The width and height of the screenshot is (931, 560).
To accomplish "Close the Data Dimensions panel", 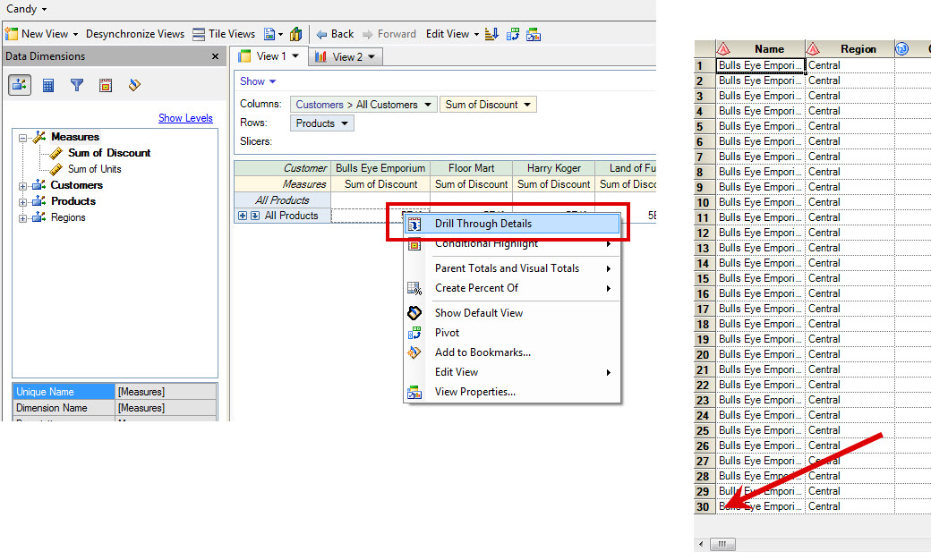I will [215, 56].
